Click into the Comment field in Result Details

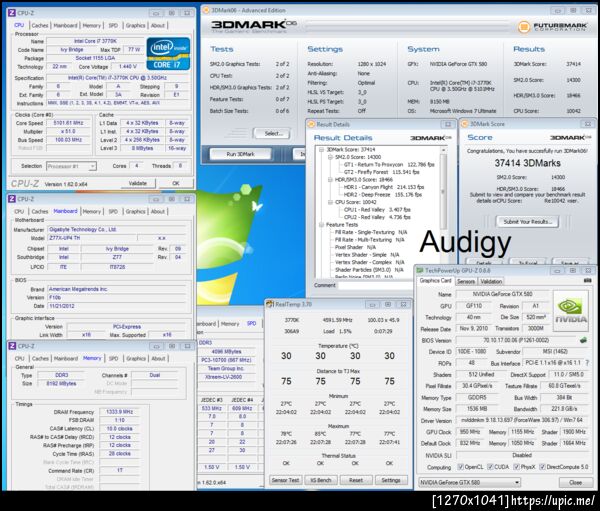(x=375, y=285)
